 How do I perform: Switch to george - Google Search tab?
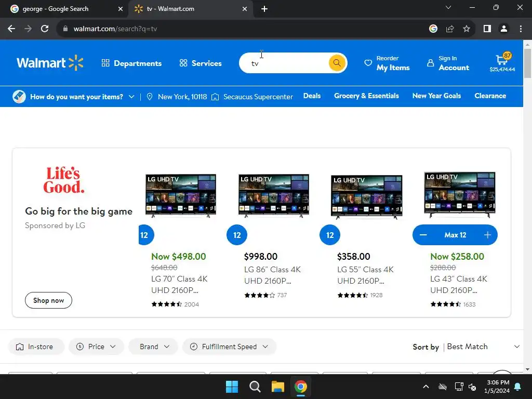coord(64,9)
